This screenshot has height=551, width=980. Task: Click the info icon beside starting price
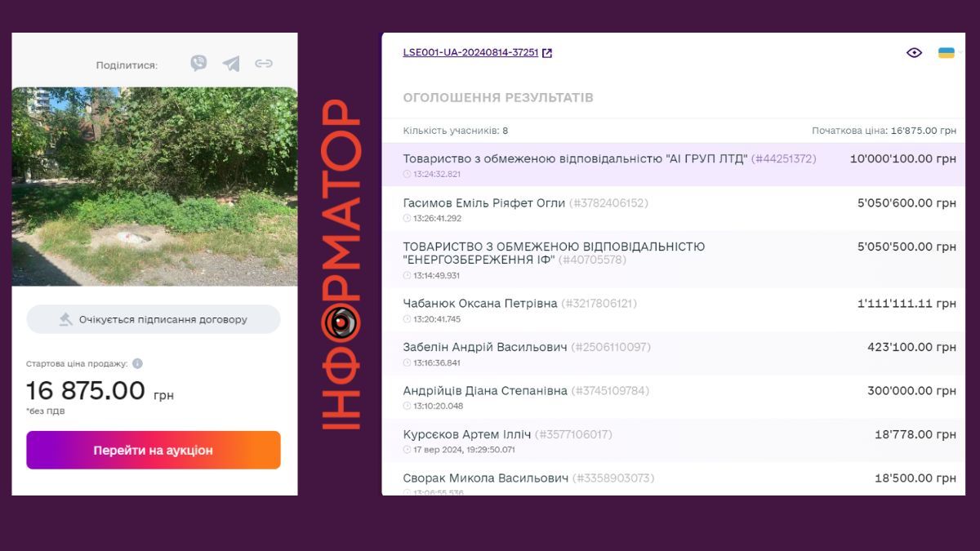pos(137,364)
